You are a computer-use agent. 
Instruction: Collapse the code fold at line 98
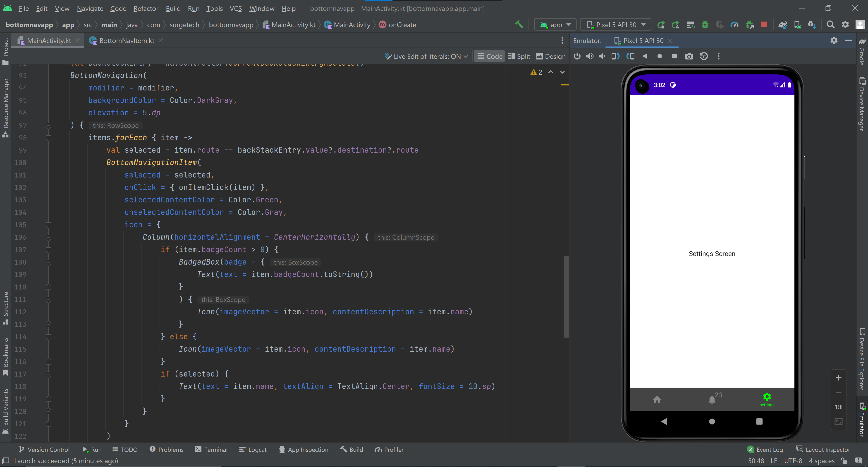tap(48, 138)
